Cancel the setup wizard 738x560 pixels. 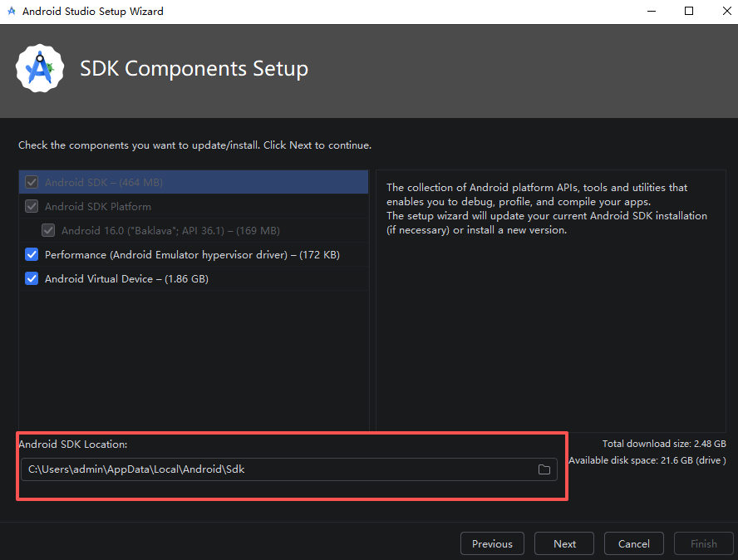coord(634,543)
